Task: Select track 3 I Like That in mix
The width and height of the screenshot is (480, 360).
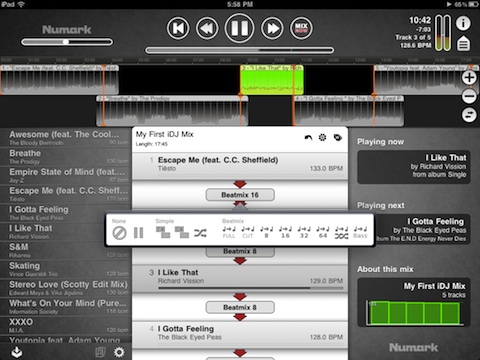Action: click(240, 279)
